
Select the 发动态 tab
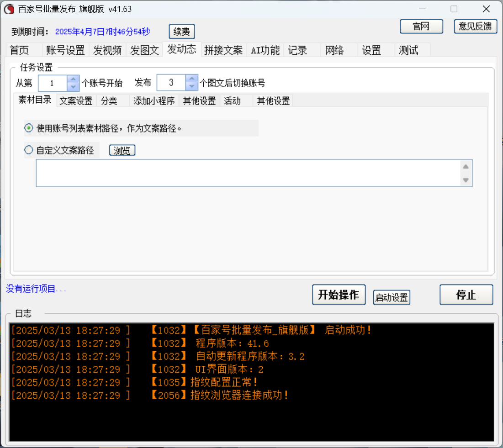pos(181,49)
